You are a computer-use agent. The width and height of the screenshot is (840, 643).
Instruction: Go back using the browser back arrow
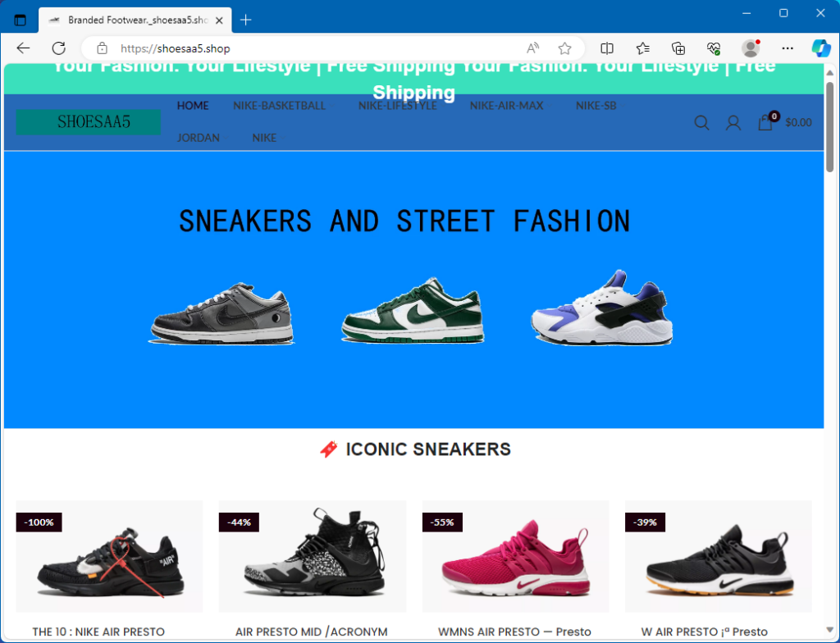tap(22, 48)
